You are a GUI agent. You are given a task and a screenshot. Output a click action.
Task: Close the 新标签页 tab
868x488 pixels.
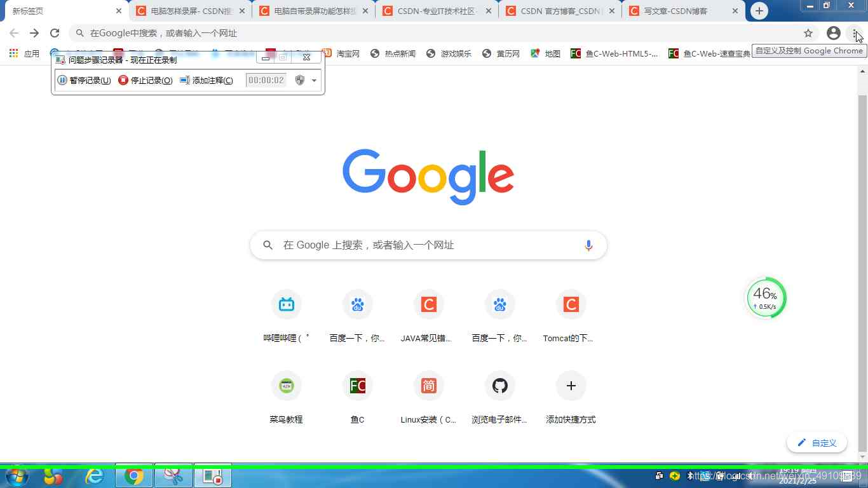119,11
